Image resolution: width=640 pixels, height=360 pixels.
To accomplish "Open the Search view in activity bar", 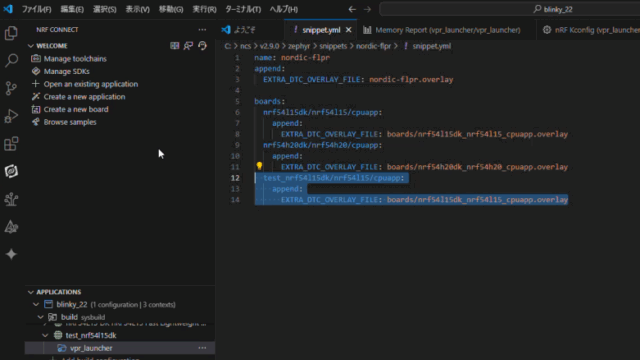I will pos(11,60).
